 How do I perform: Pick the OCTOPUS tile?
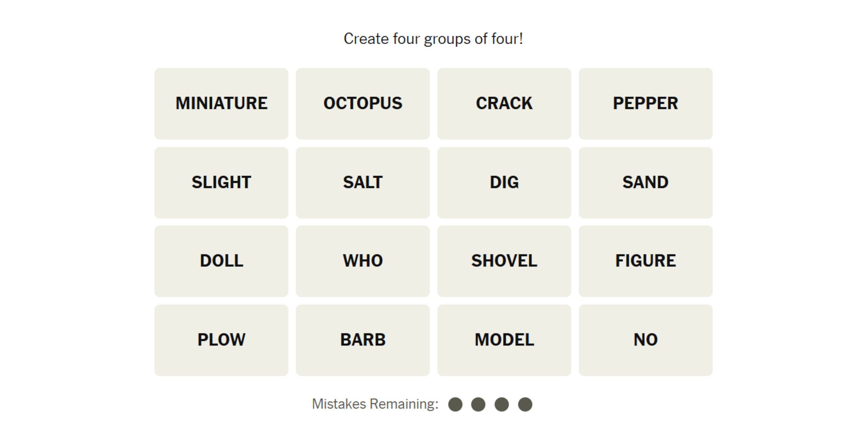363,103
